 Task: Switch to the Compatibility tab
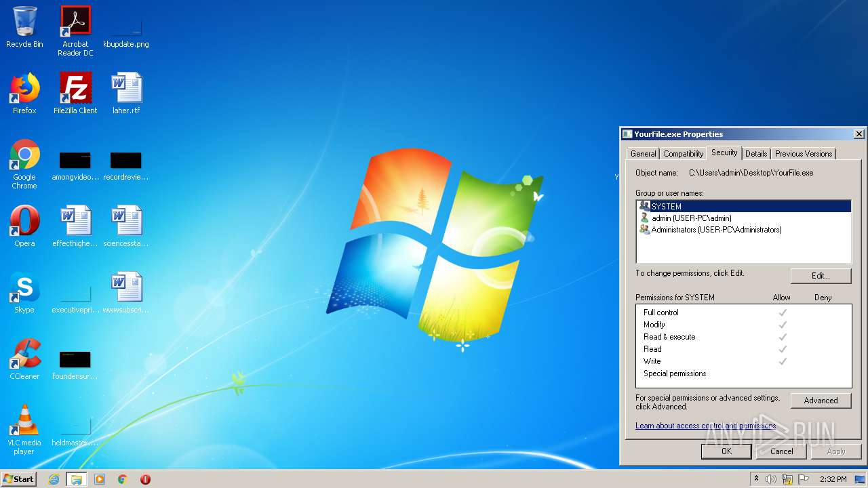684,154
